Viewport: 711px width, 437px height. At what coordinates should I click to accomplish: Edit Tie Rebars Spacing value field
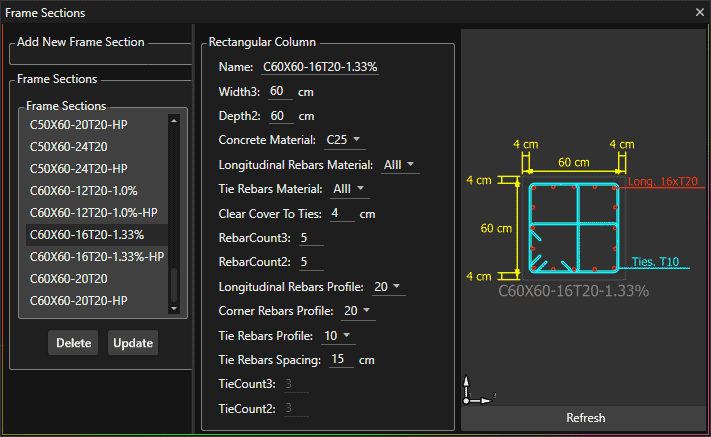(x=341, y=360)
